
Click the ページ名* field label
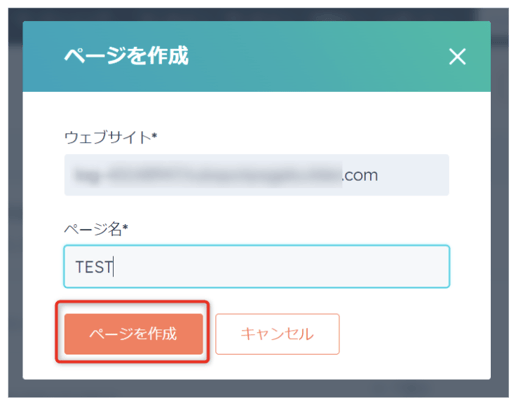(96, 229)
